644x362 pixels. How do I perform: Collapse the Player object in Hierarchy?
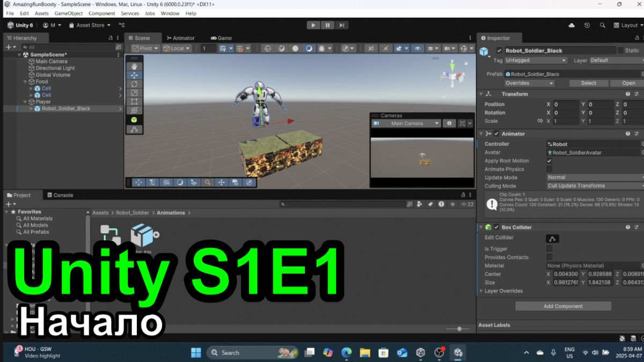click(26, 102)
